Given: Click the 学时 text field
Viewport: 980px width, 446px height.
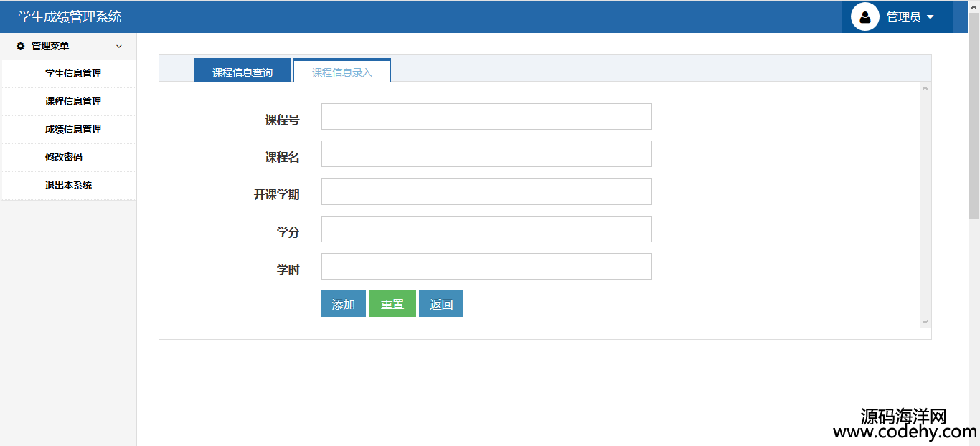Looking at the screenshot, I should [486, 267].
